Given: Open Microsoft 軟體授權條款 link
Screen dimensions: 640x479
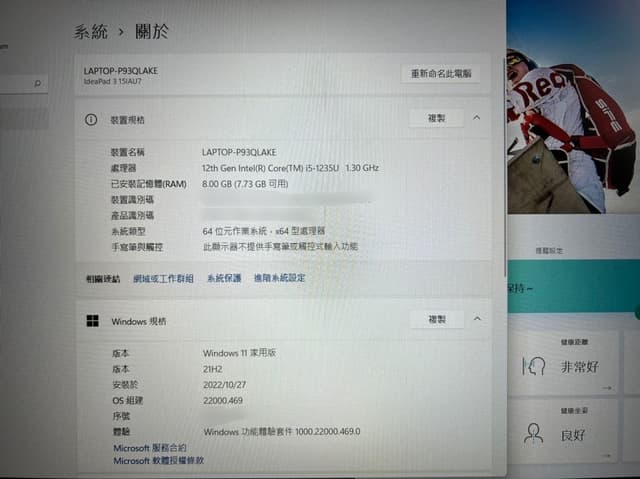Looking at the screenshot, I should (158, 461).
